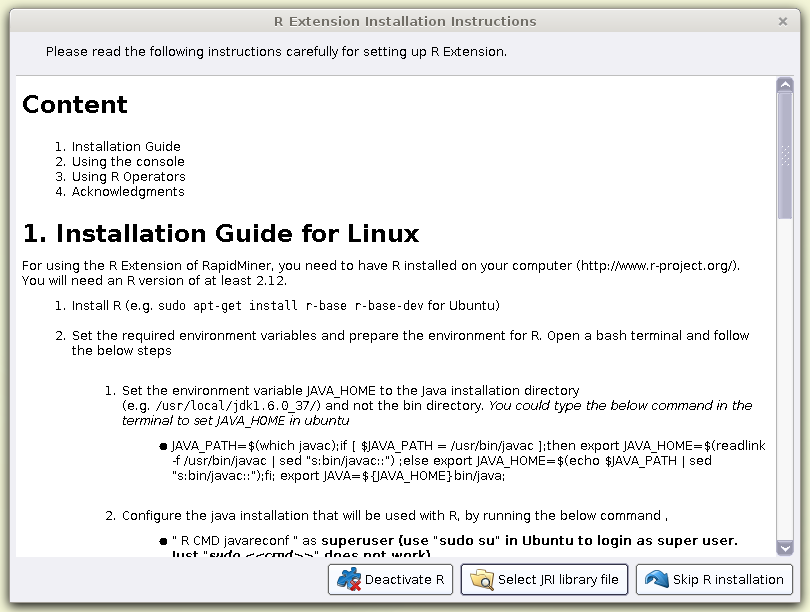Click the scrollbar down arrow
Screen dimensions: 810x612
click(x=785, y=548)
